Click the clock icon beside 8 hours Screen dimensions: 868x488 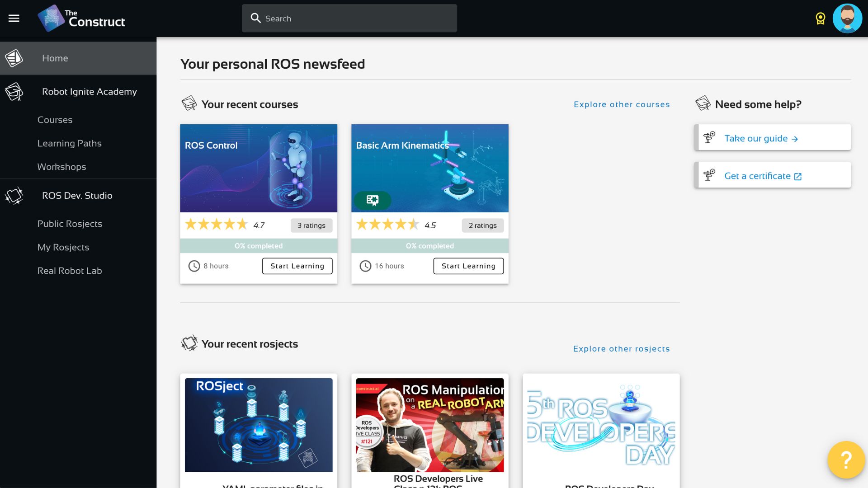point(194,266)
